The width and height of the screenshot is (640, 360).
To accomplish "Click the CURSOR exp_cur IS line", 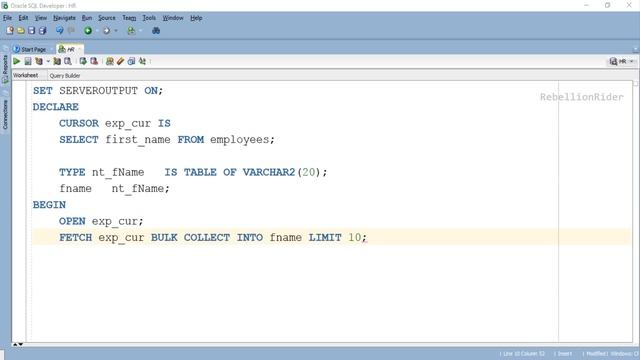I will 115,123.
